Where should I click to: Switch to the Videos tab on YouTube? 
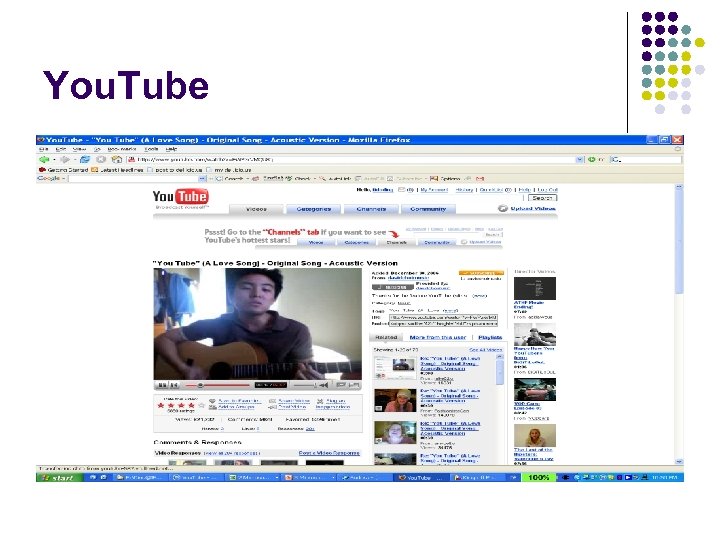pos(256,209)
